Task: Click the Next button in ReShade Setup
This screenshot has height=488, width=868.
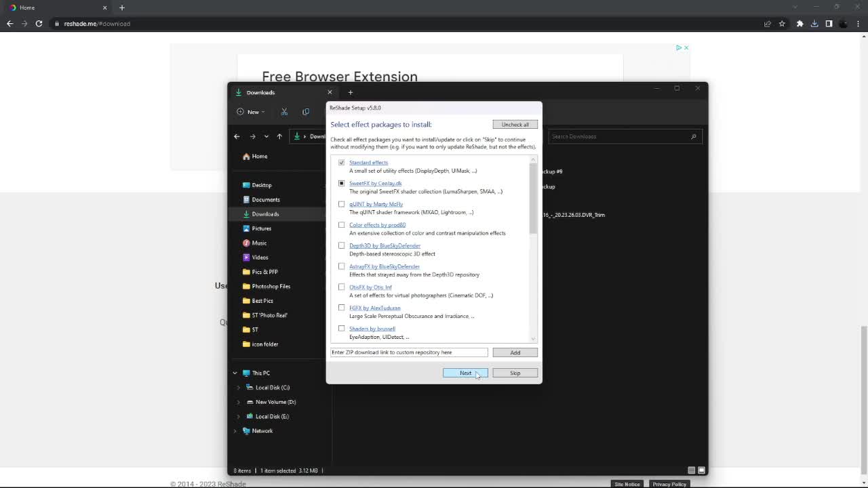Action: pos(465,373)
